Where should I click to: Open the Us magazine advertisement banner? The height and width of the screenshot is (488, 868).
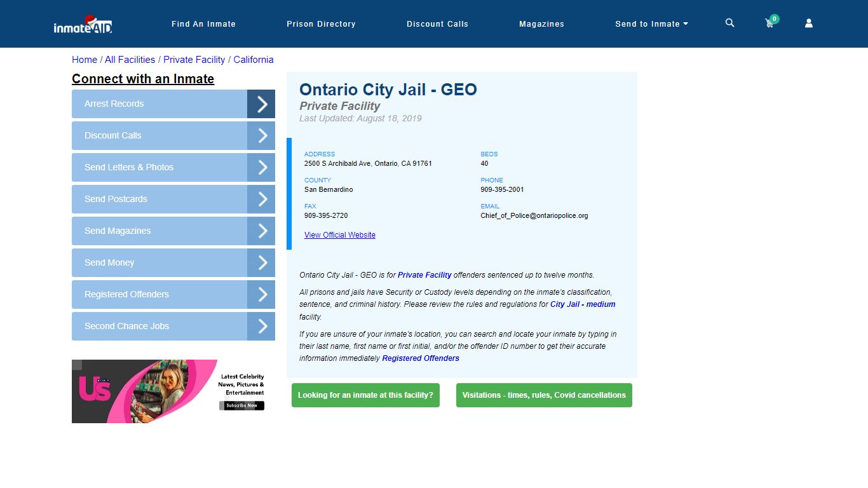[x=173, y=391]
